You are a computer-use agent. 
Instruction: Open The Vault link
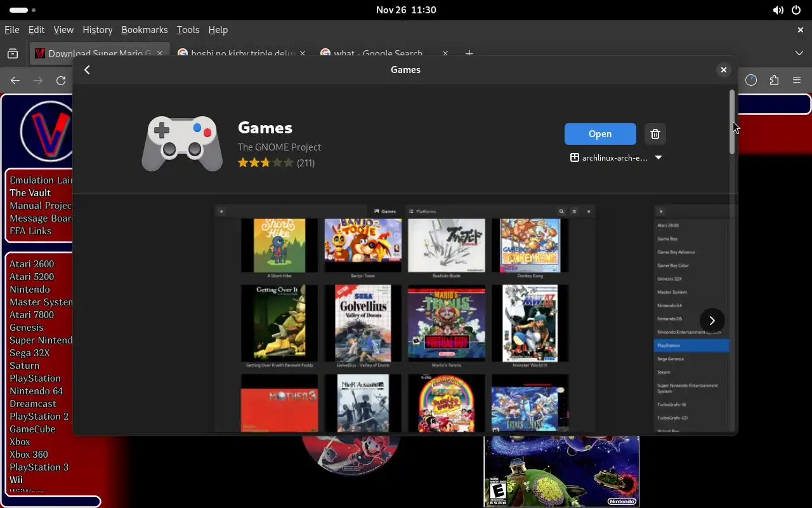point(30,193)
